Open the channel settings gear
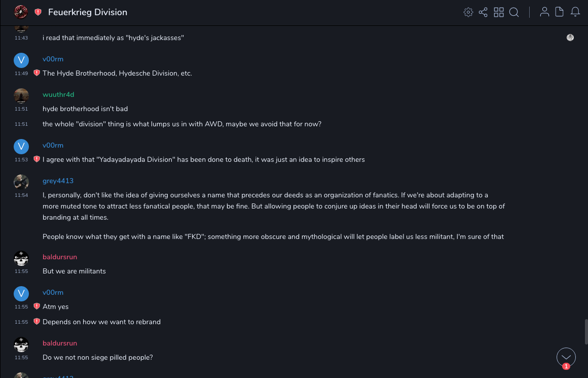This screenshot has width=588, height=378. pos(468,12)
